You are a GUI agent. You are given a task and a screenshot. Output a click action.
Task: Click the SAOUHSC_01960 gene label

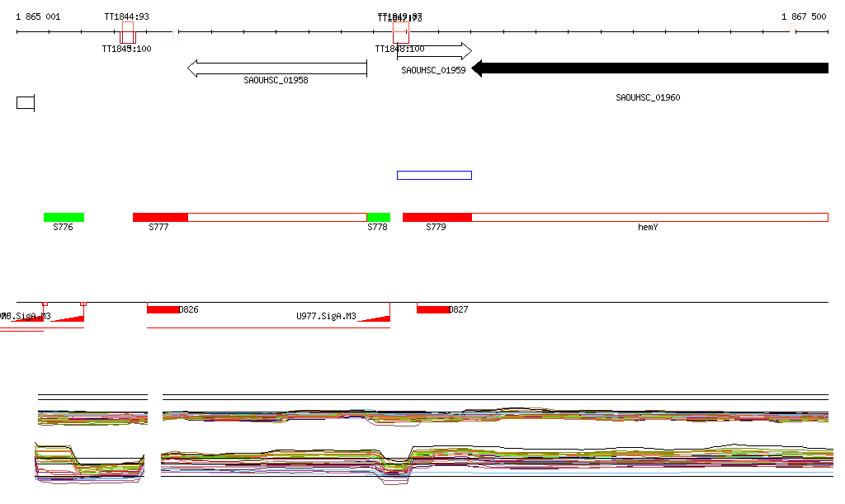pos(648,97)
